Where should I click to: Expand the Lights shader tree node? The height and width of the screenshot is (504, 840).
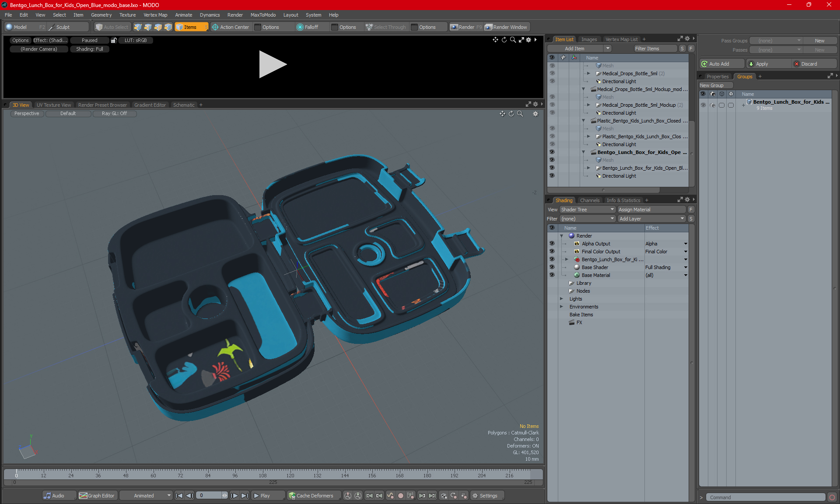pyautogui.click(x=562, y=299)
